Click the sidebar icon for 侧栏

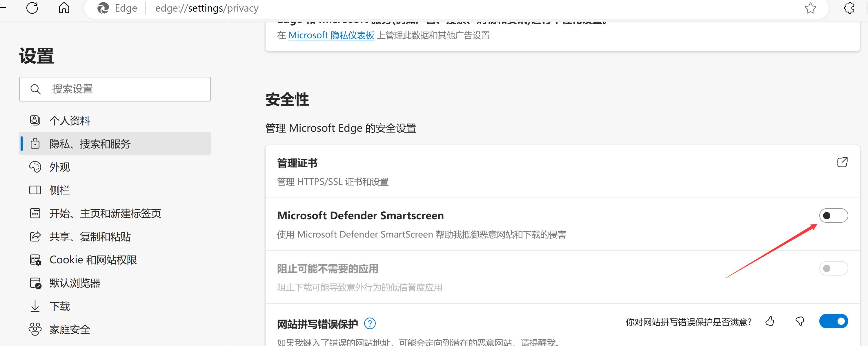point(35,190)
